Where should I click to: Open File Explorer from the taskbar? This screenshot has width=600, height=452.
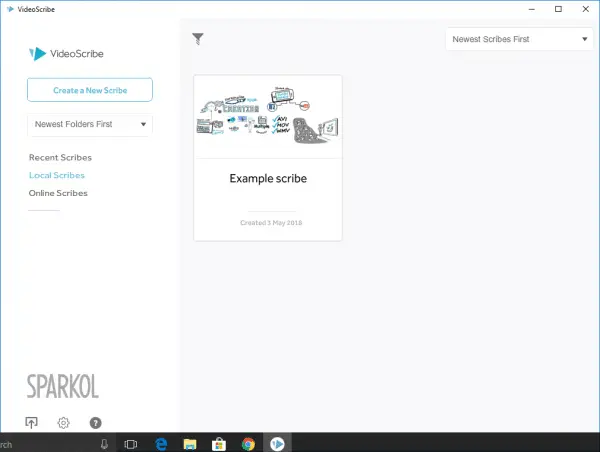click(x=190, y=444)
